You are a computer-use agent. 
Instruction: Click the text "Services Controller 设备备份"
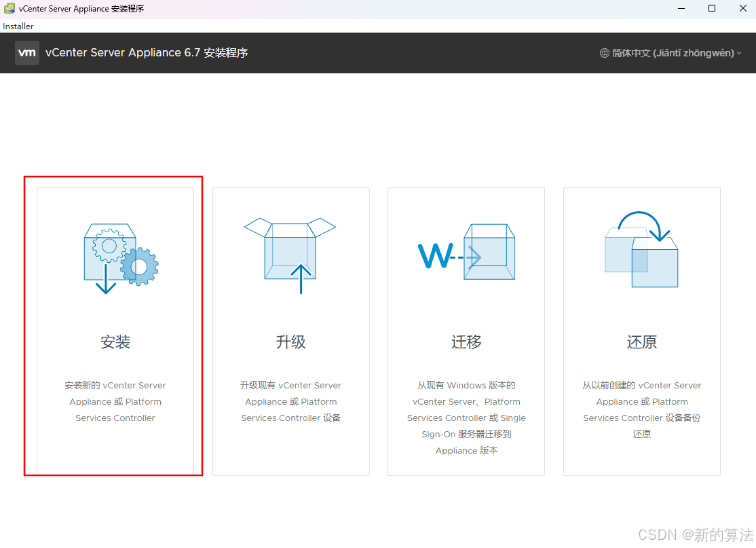coord(642,418)
